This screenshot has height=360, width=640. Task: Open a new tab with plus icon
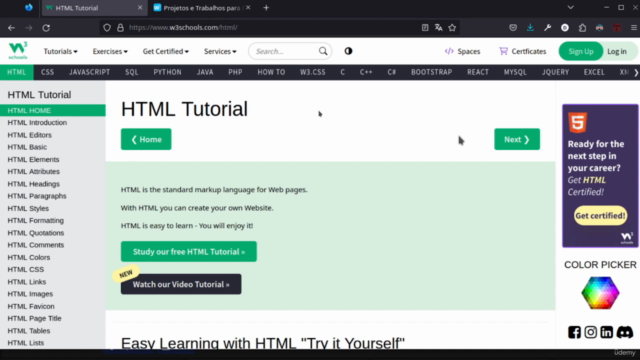[266, 8]
